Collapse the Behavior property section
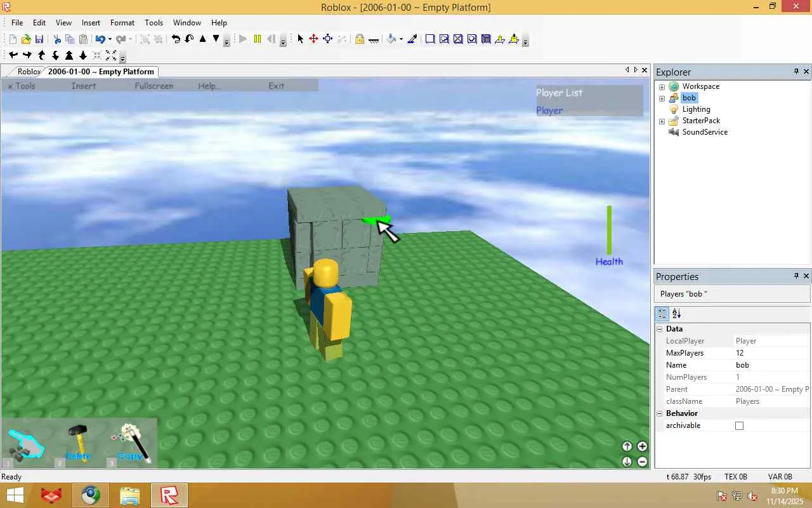The height and width of the screenshot is (508, 812). click(x=660, y=413)
